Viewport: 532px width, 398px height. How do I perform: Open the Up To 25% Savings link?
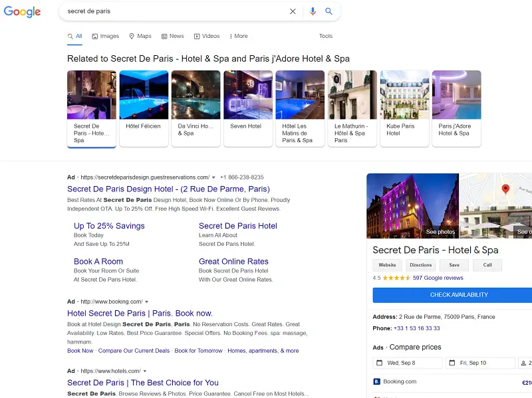[109, 226]
